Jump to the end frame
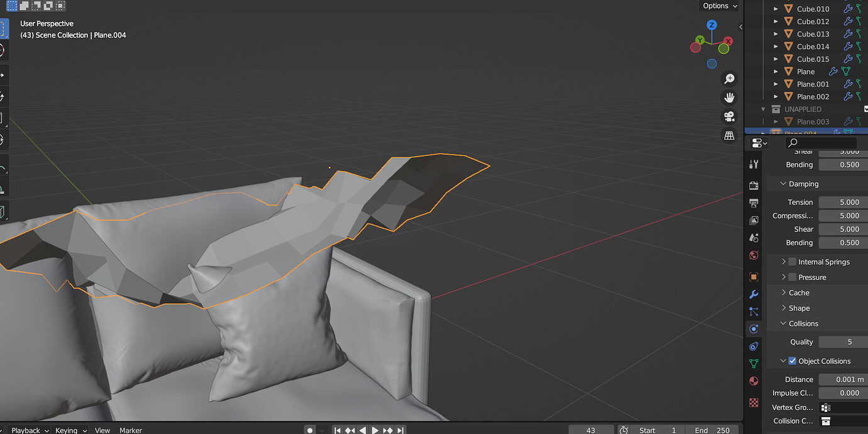The image size is (868, 434). 400,430
